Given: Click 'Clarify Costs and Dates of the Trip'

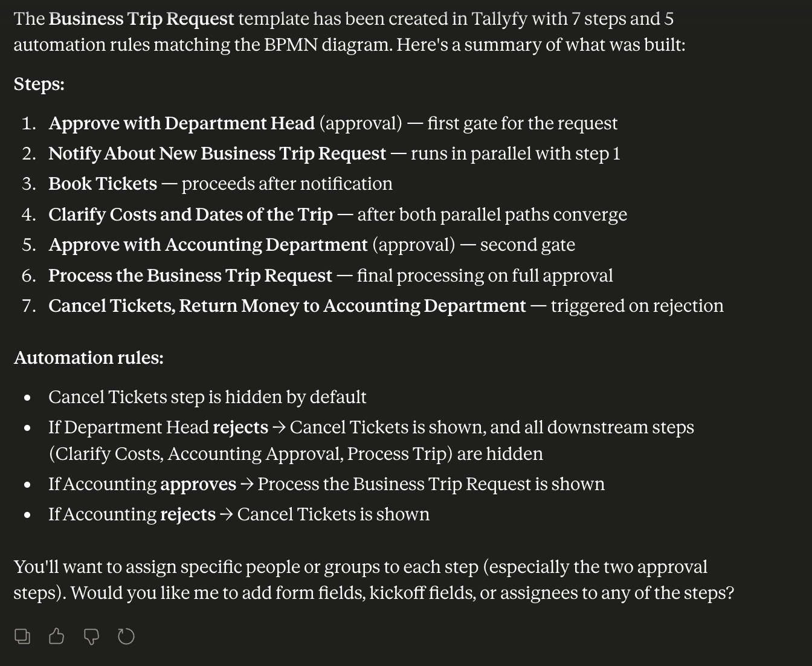Looking at the screenshot, I should pyautogui.click(x=191, y=215).
